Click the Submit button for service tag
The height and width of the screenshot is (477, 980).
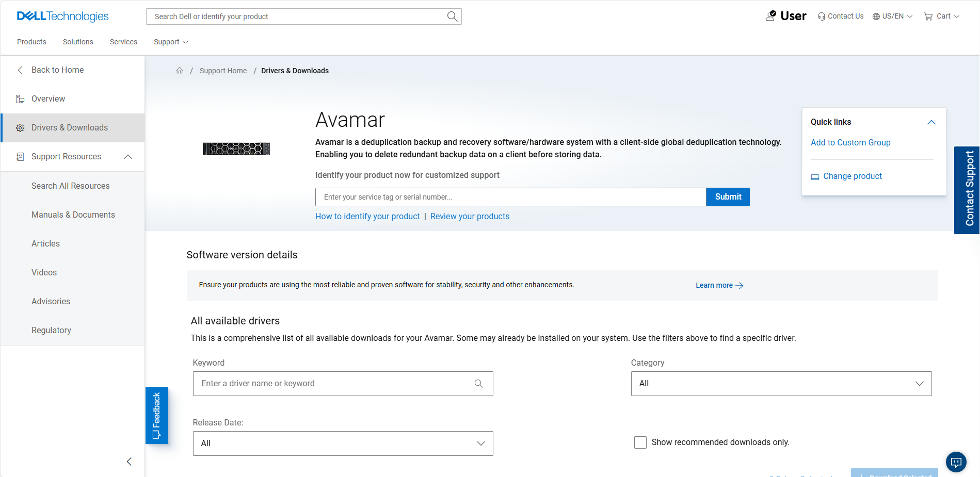(x=728, y=196)
